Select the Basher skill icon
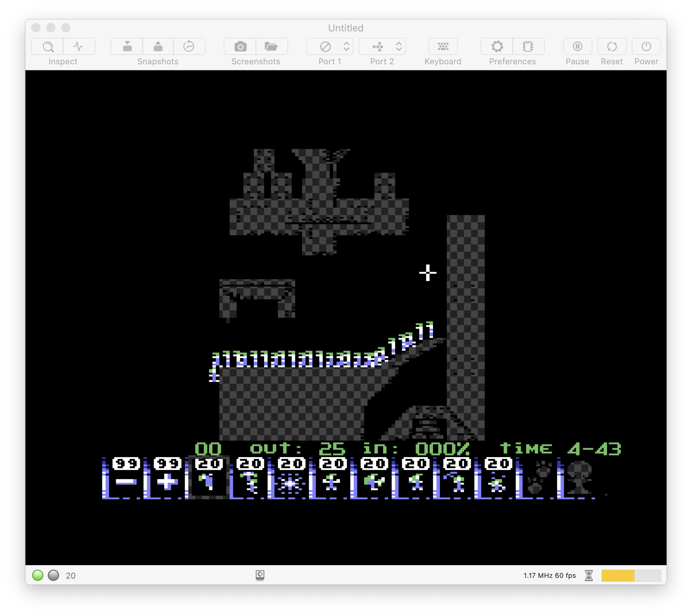 pyautogui.click(x=415, y=478)
